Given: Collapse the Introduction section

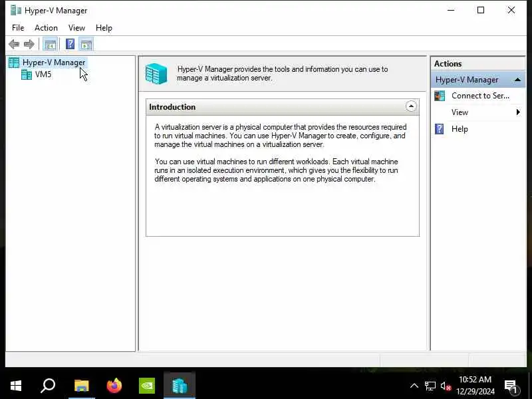Looking at the screenshot, I should point(411,106).
